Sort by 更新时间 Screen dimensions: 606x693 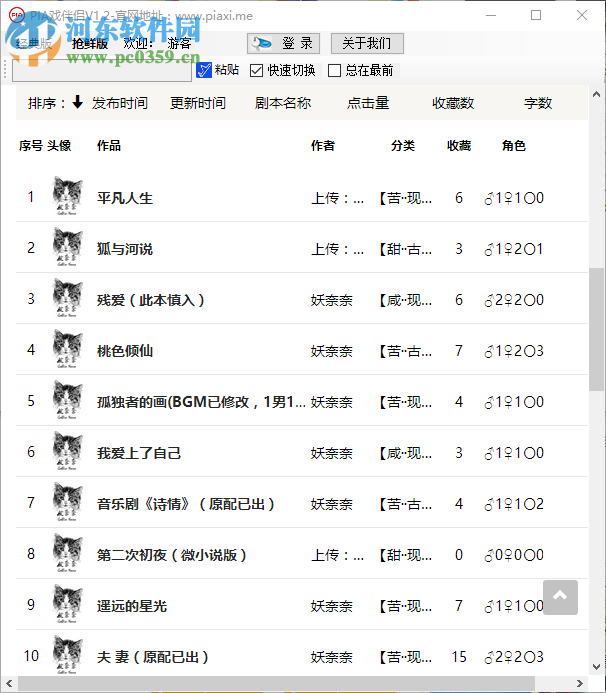(x=198, y=103)
